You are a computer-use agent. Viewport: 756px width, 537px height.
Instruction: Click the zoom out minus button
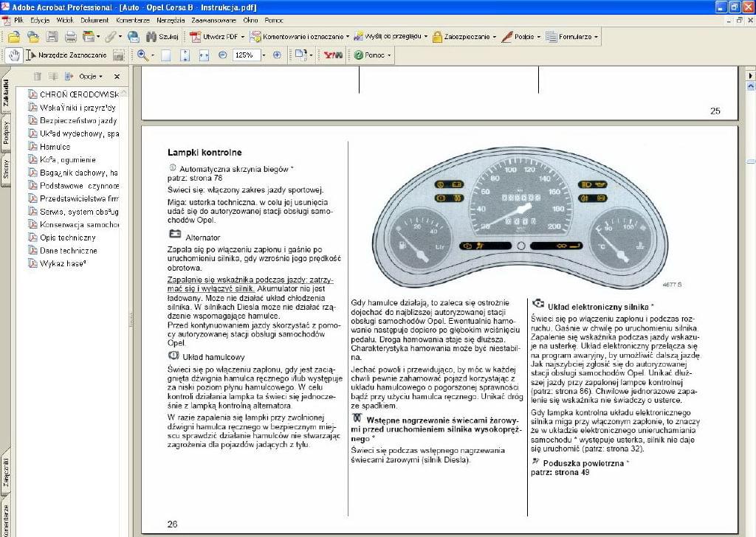coord(222,55)
